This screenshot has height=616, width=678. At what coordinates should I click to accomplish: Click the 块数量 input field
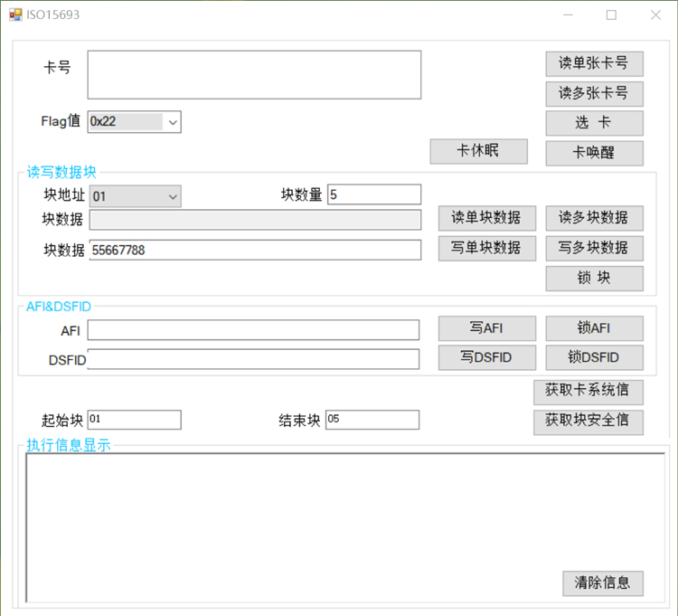tap(374, 194)
